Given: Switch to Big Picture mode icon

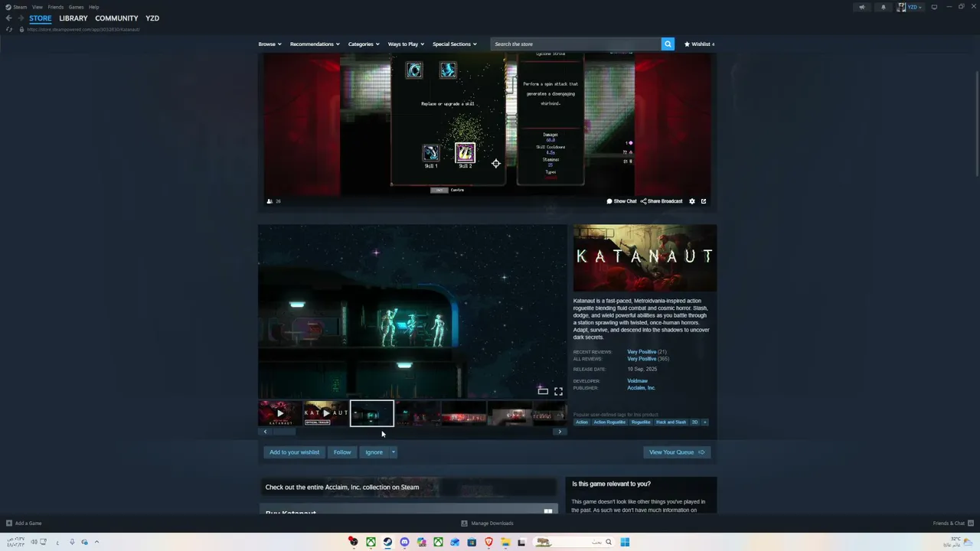Looking at the screenshot, I should pos(934,7).
